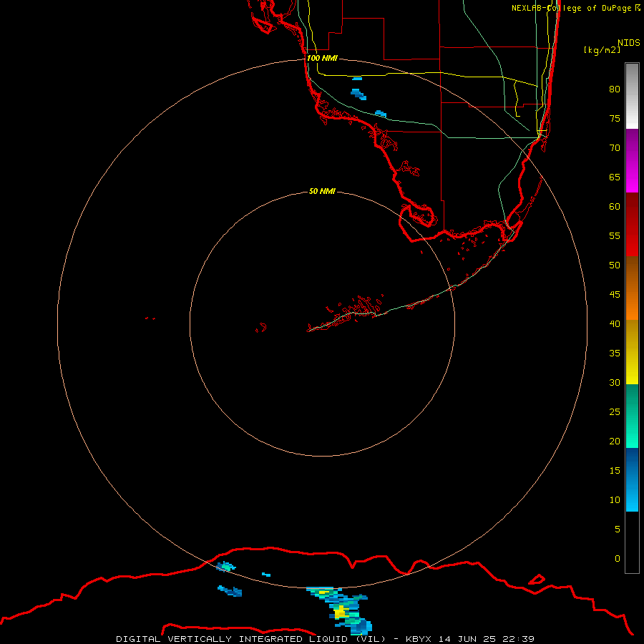Select the 40 value on the VIL scale
Image resolution: width=644 pixels, height=644 pixels.
coord(615,323)
